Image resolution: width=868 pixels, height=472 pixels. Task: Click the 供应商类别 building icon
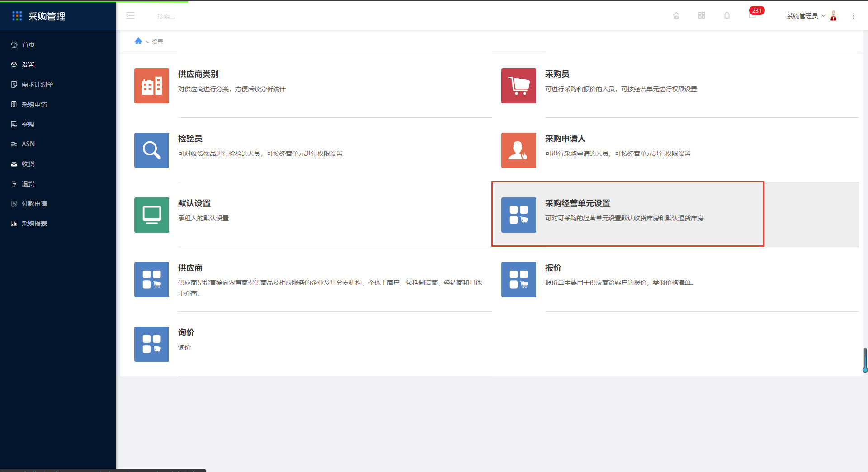tap(151, 86)
